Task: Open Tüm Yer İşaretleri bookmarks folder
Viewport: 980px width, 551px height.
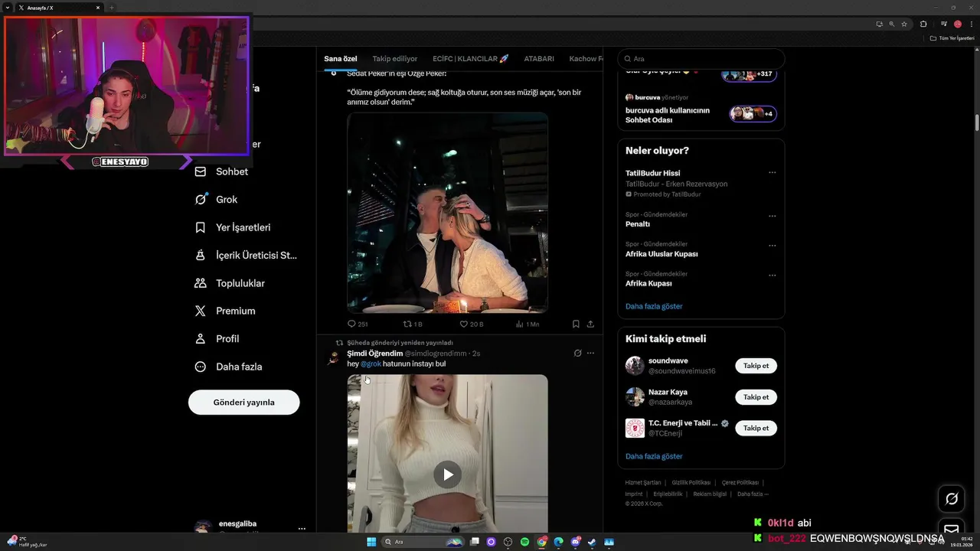Action: (x=952, y=38)
